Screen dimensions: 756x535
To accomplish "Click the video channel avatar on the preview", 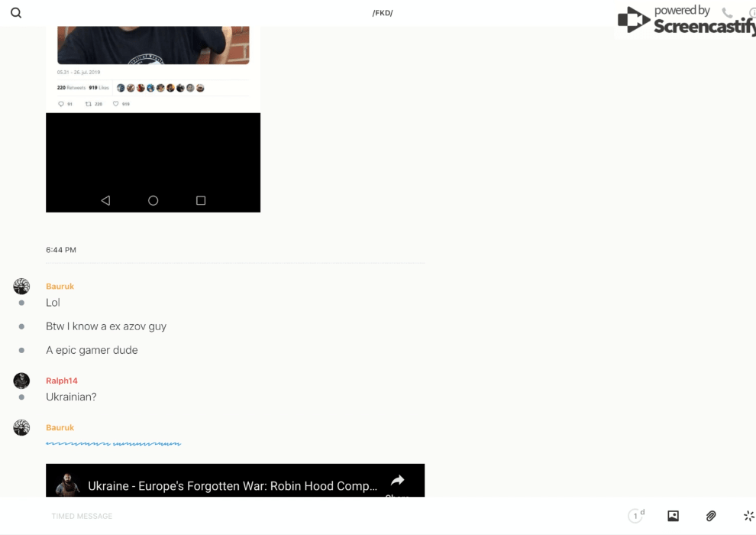I will (x=67, y=485).
